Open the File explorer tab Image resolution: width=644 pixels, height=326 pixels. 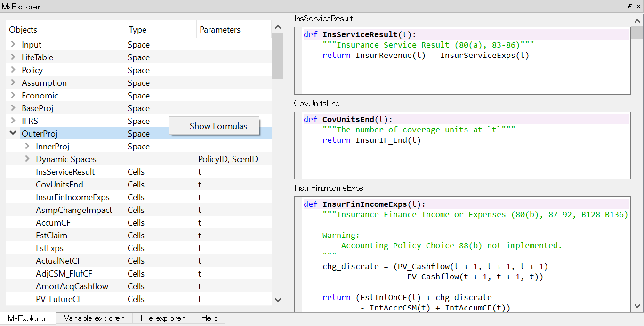click(162, 318)
